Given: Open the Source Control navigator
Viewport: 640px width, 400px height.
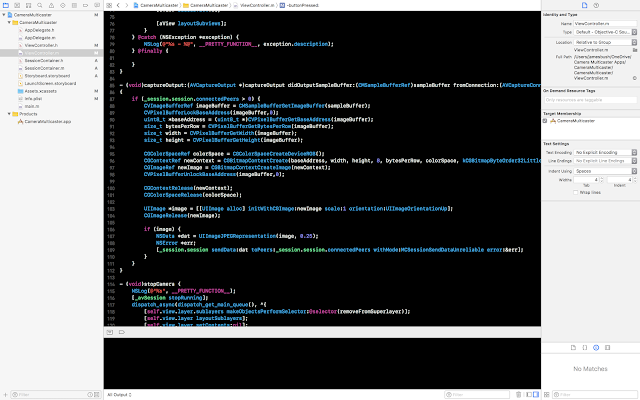Looking at the screenshot, I should (x=17, y=5).
